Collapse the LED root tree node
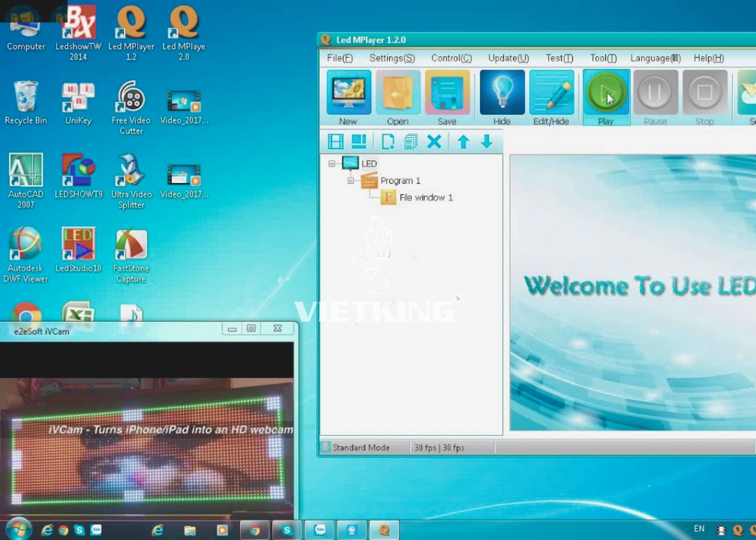Screen dimensions: 756x540 332,163
